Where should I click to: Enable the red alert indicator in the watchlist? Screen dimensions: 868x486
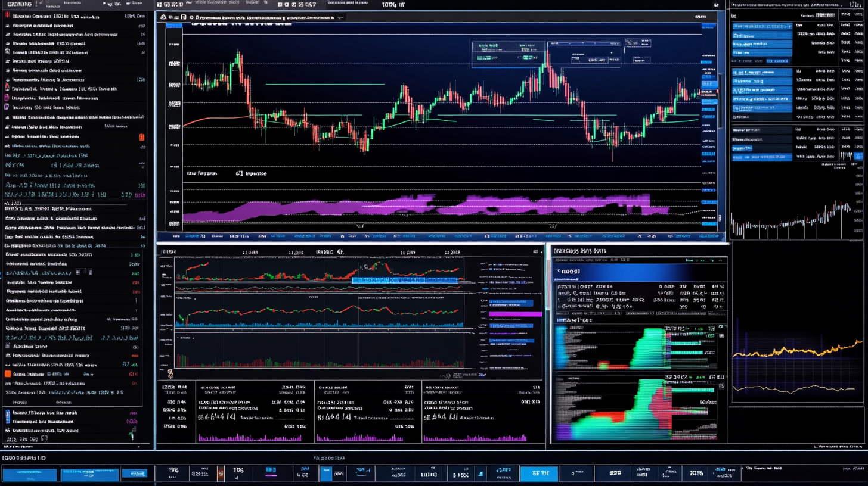click(141, 137)
